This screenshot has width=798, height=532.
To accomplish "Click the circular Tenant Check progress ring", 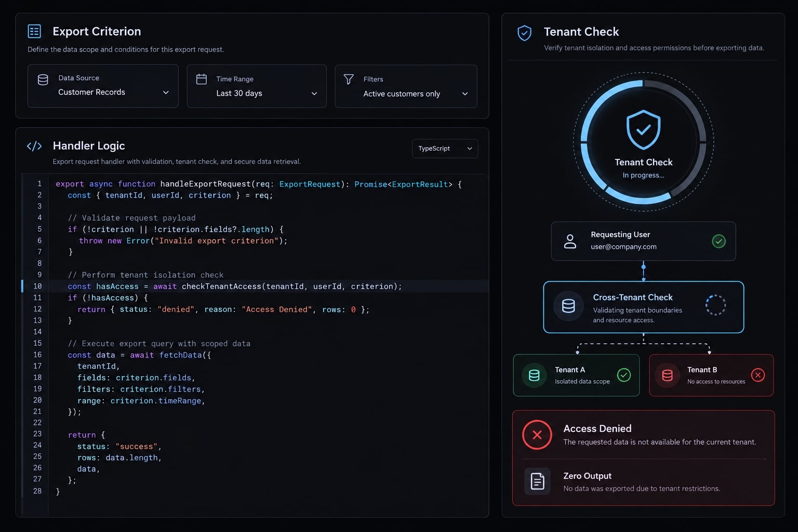I will point(643,141).
